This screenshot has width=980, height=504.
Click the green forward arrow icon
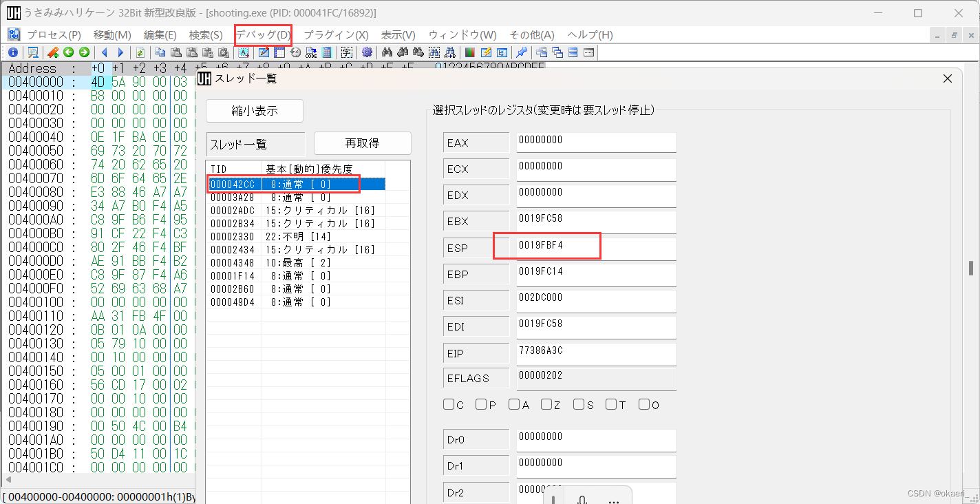84,52
